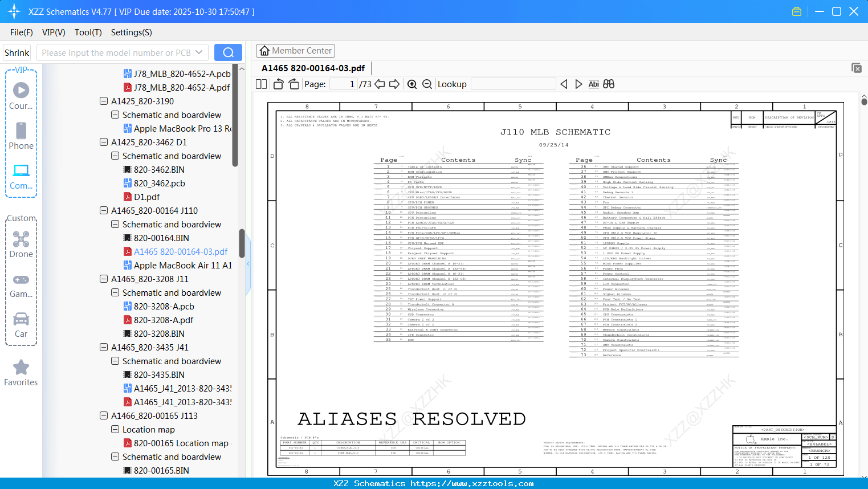Select the Phone category icon

point(21,136)
